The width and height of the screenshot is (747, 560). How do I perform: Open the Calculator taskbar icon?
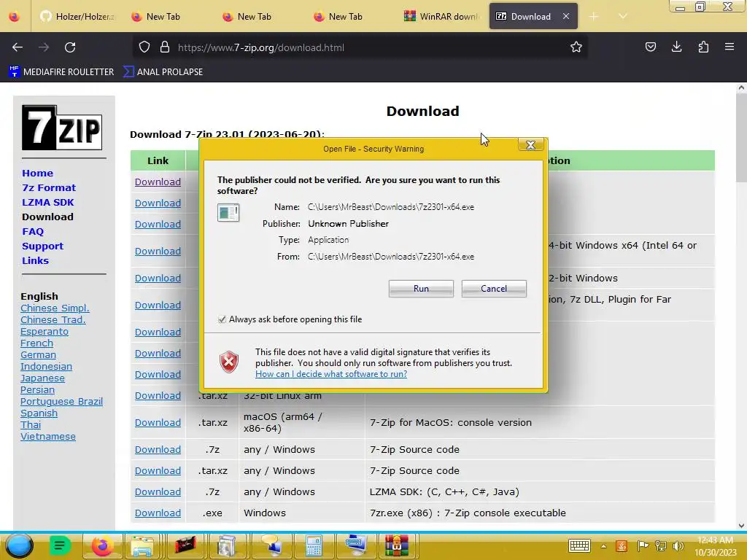pyautogui.click(x=313, y=545)
